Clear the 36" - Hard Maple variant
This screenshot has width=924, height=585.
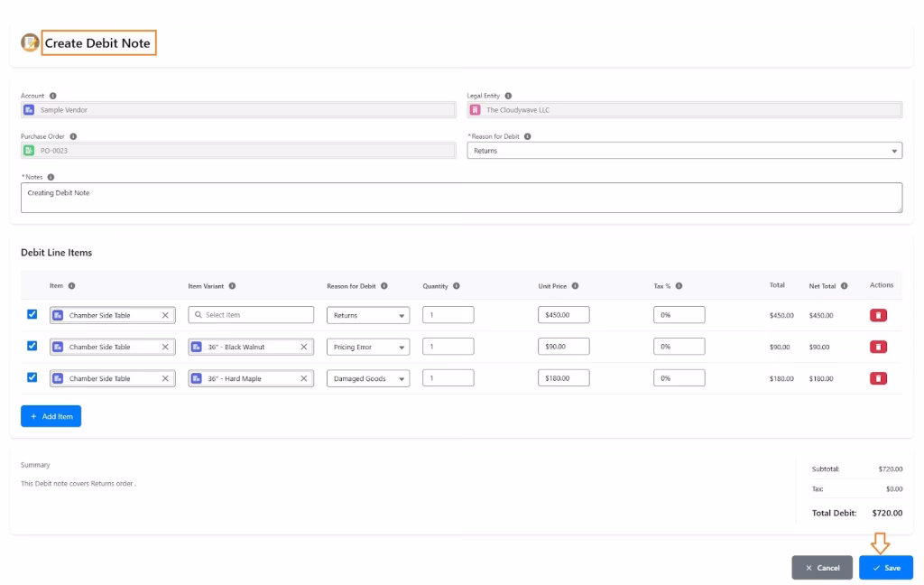[x=303, y=378]
